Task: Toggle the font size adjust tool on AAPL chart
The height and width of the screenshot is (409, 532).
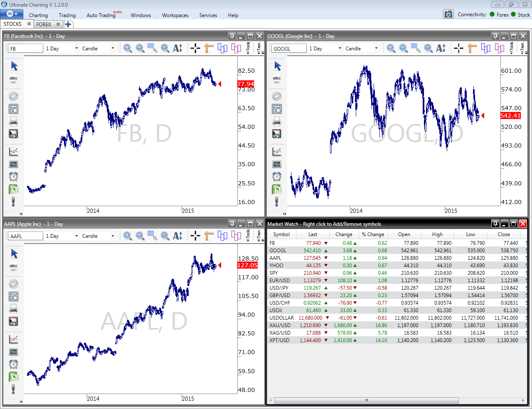Action: pos(177,236)
